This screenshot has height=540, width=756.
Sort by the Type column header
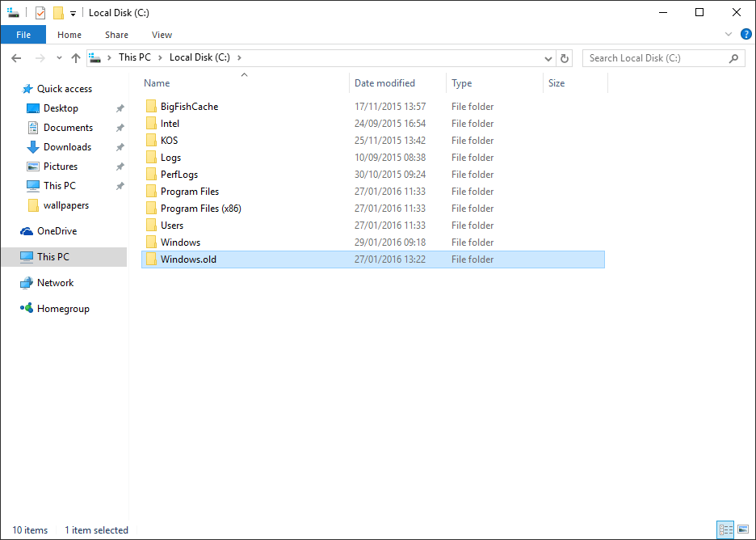pos(461,83)
